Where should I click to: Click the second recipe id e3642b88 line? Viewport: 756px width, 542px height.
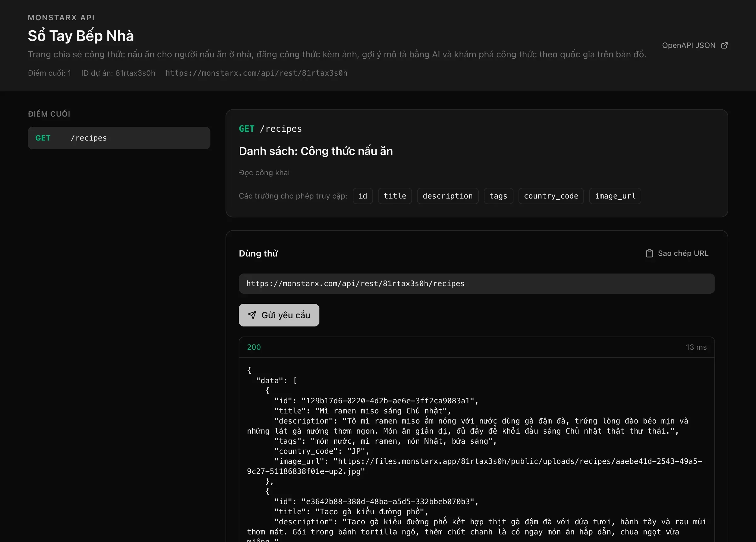coord(376,502)
